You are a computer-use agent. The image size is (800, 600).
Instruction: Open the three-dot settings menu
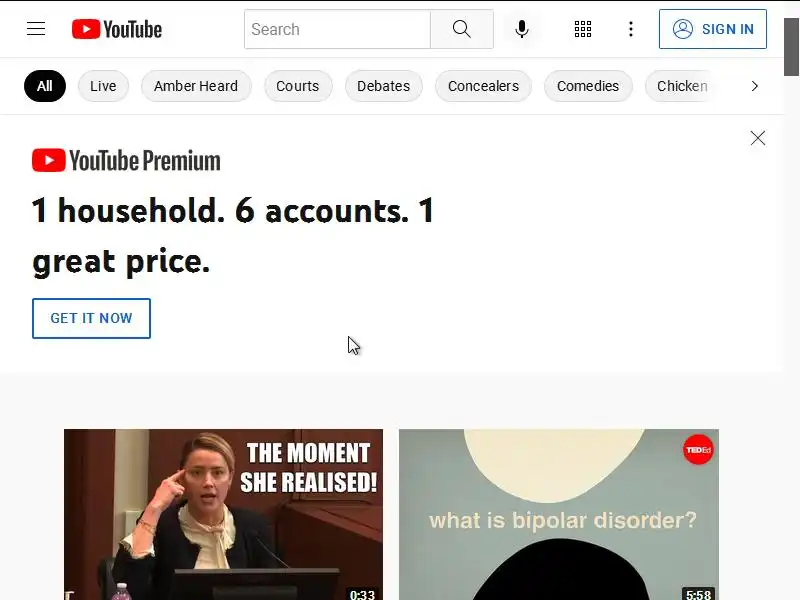point(631,29)
